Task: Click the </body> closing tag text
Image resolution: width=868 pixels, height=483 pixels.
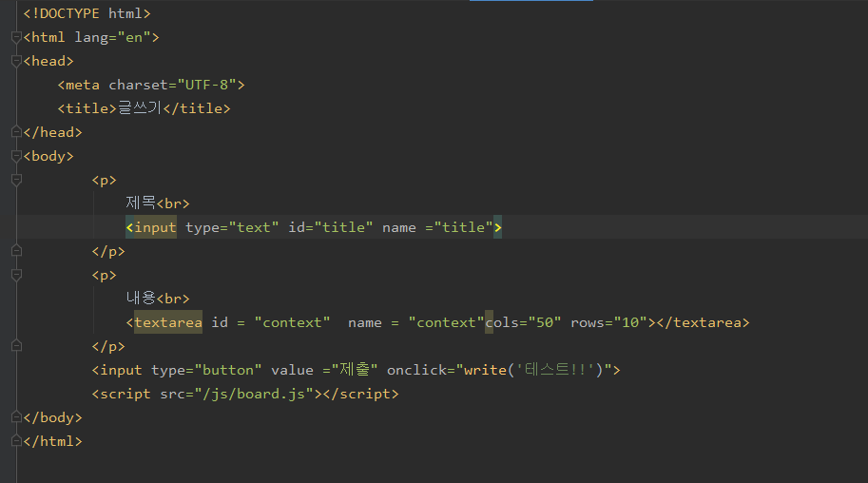Action: (x=52, y=417)
